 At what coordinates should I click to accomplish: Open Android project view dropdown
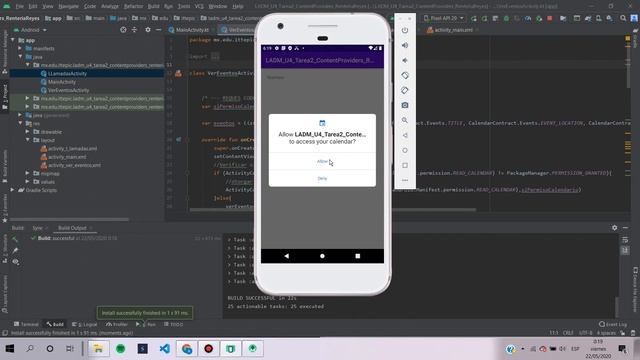pyautogui.click(x=30, y=30)
